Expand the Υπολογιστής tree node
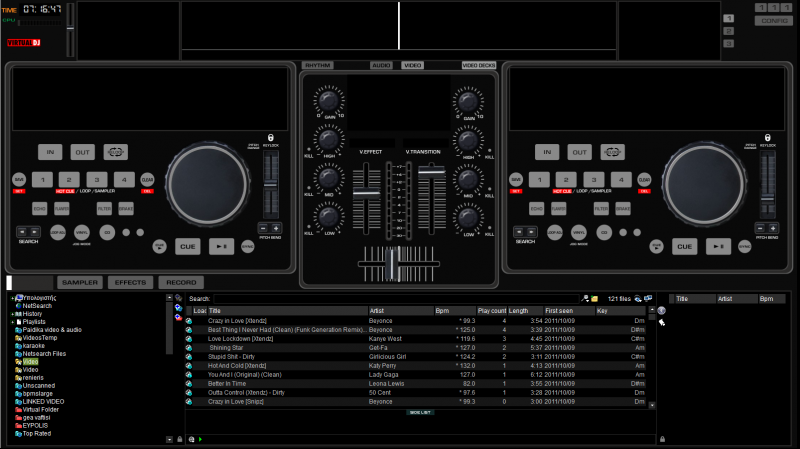Image resolution: width=800 pixels, height=449 pixels. [12, 298]
